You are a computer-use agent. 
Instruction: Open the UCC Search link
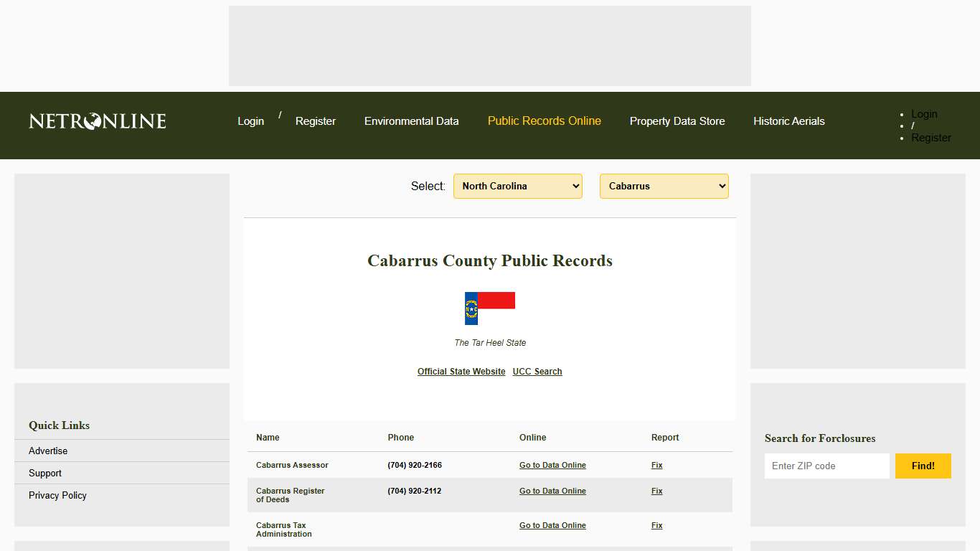[x=537, y=371]
